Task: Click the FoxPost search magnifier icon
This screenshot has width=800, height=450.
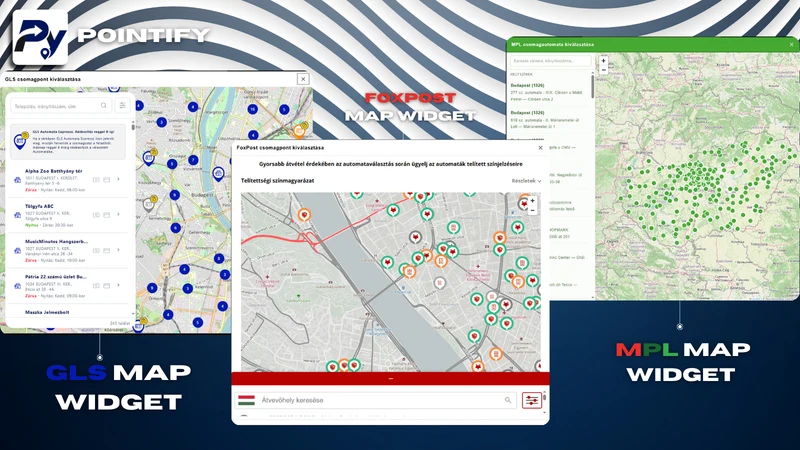Action: click(x=508, y=401)
